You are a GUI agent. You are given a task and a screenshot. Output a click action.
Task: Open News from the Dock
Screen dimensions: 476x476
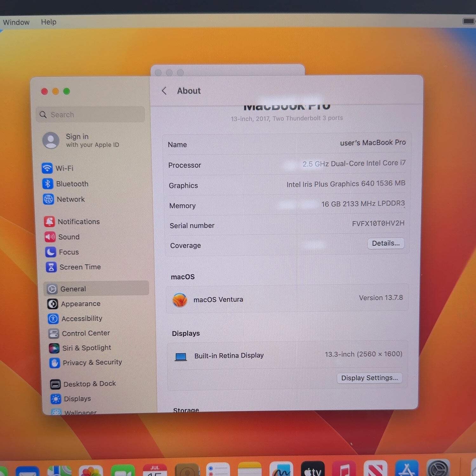(375, 468)
